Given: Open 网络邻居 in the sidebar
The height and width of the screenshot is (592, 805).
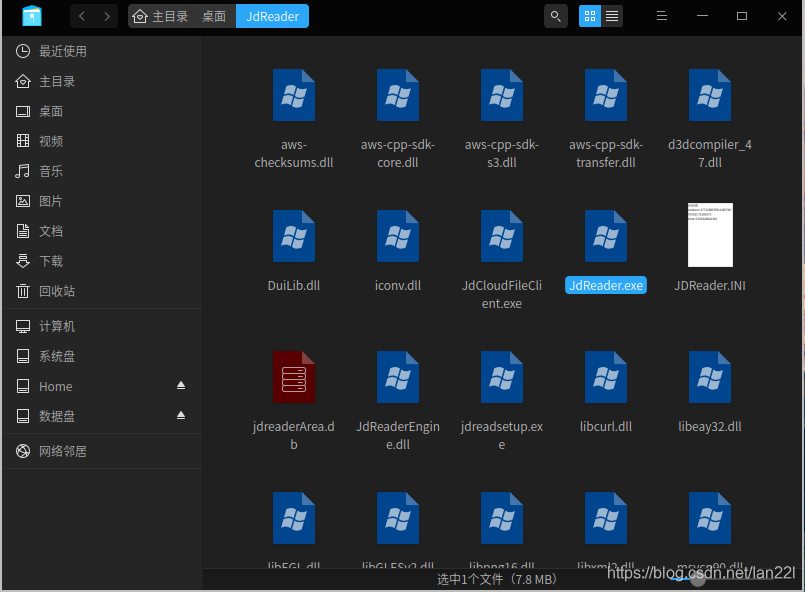Looking at the screenshot, I should 102,451.
